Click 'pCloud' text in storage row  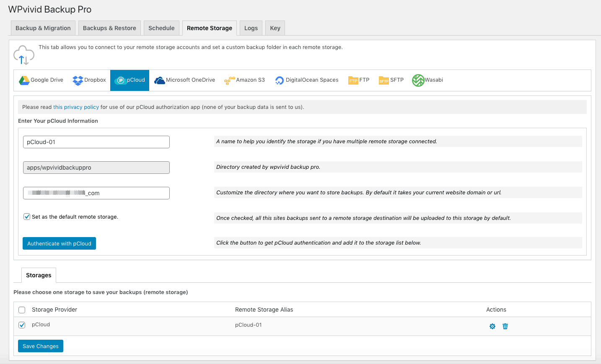pyautogui.click(x=41, y=325)
